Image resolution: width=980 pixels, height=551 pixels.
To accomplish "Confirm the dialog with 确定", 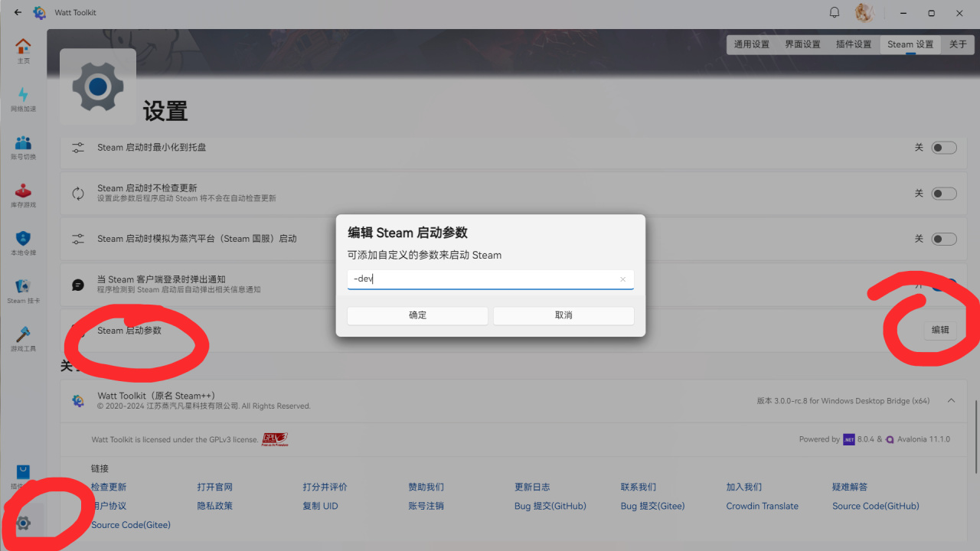I will [417, 315].
